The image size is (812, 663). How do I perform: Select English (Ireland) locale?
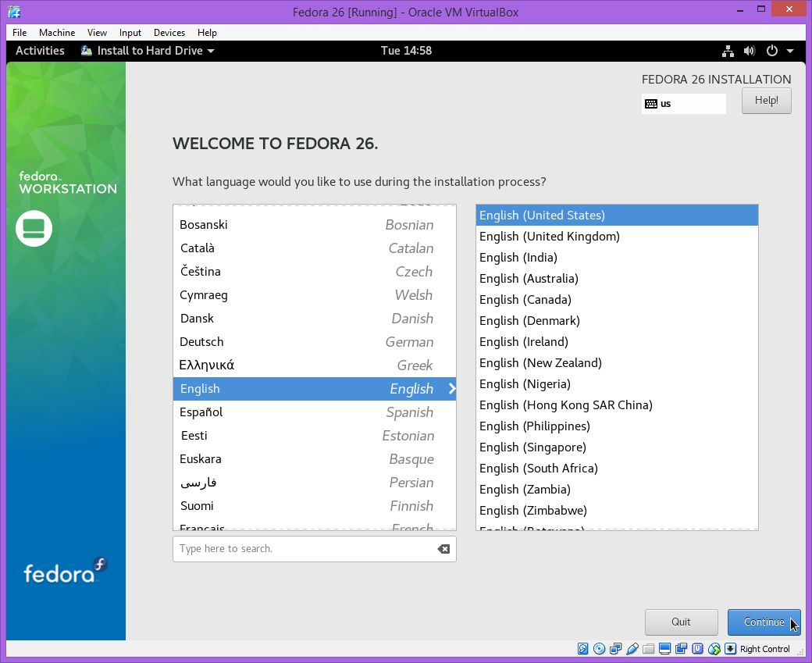pos(617,342)
